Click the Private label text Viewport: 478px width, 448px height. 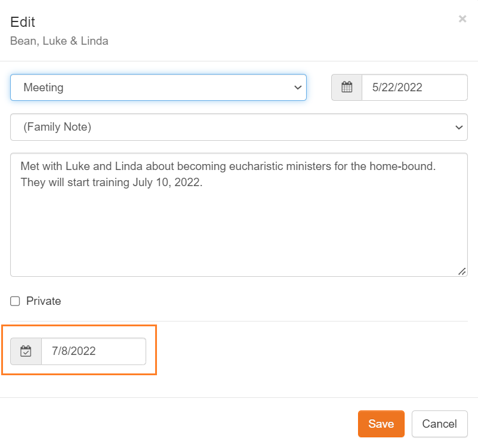[44, 301]
